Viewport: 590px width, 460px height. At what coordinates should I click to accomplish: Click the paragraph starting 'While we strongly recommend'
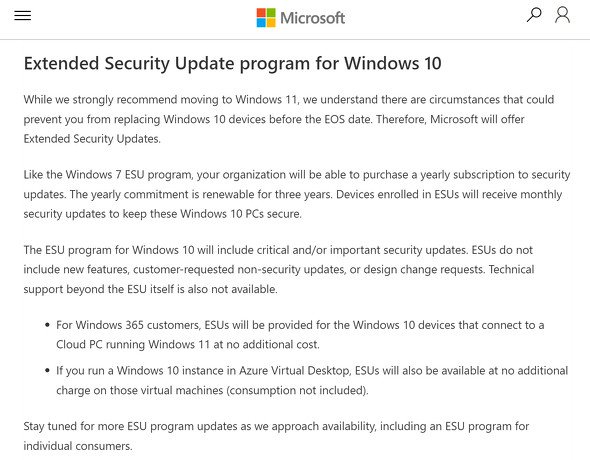coord(289,119)
